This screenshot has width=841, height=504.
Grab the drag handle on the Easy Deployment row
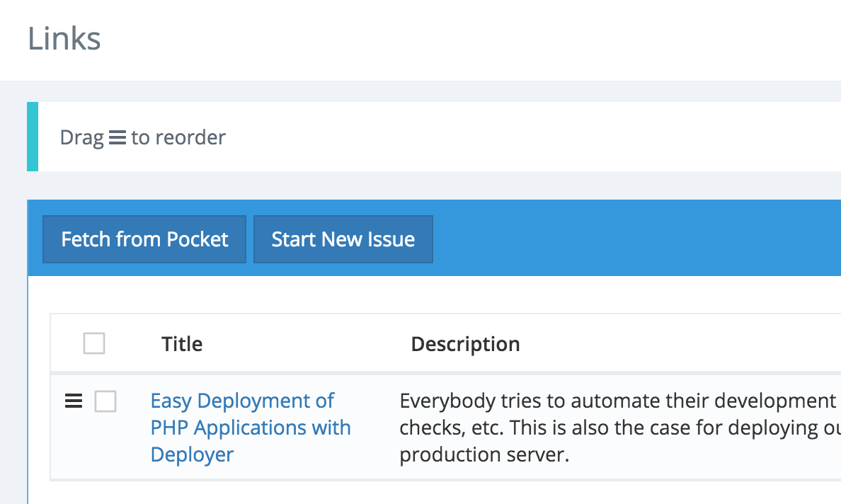pos(74,401)
